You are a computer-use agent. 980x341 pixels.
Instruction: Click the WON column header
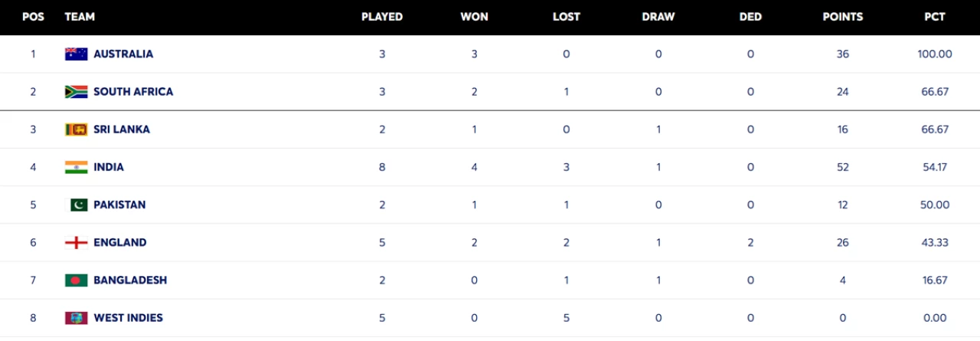click(x=475, y=17)
